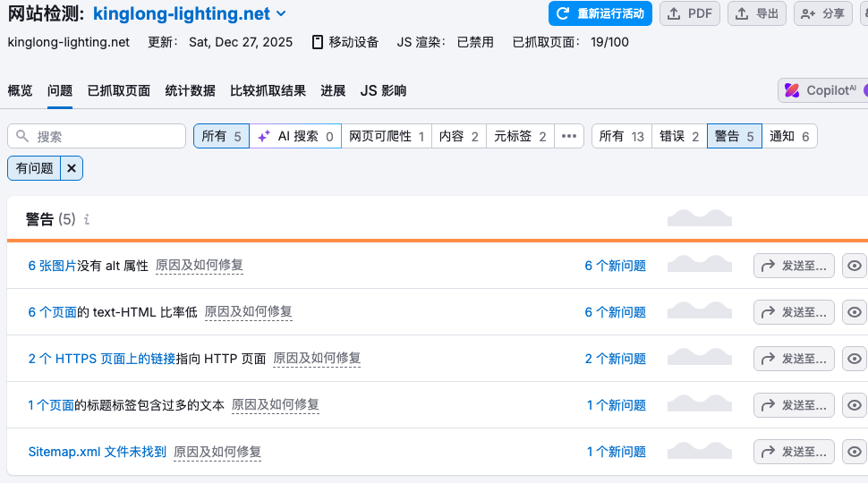Image resolution: width=868 pixels, height=483 pixels.
Task: Remove the 有问题 filter tag
Action: tap(72, 167)
